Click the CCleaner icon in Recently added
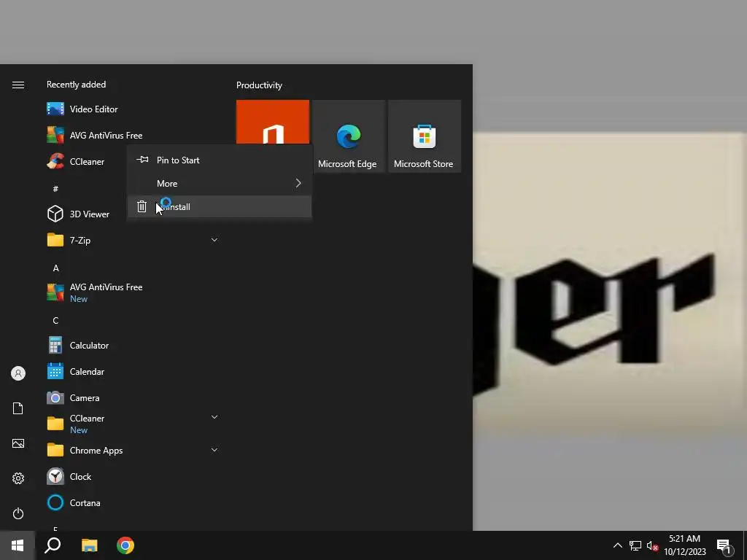 [x=55, y=161]
